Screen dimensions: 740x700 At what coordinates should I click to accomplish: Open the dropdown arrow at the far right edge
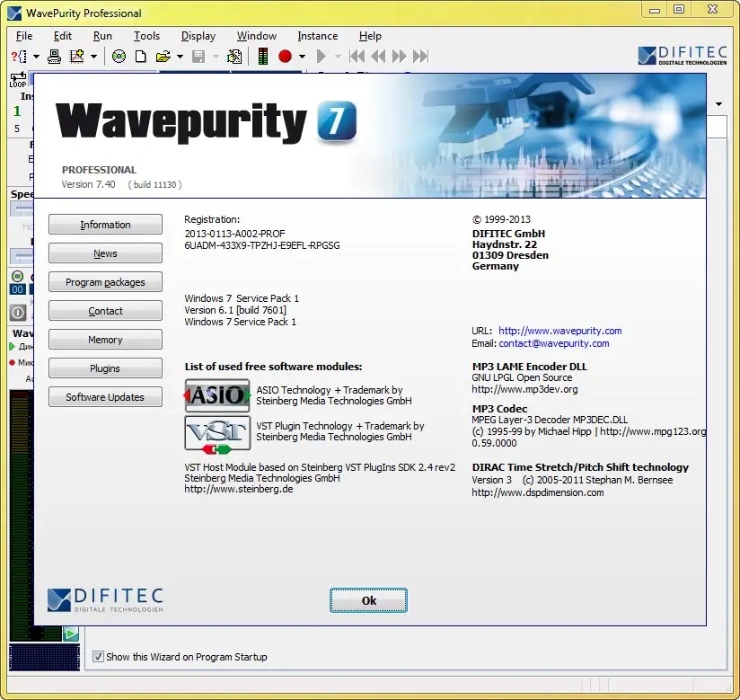point(718,104)
